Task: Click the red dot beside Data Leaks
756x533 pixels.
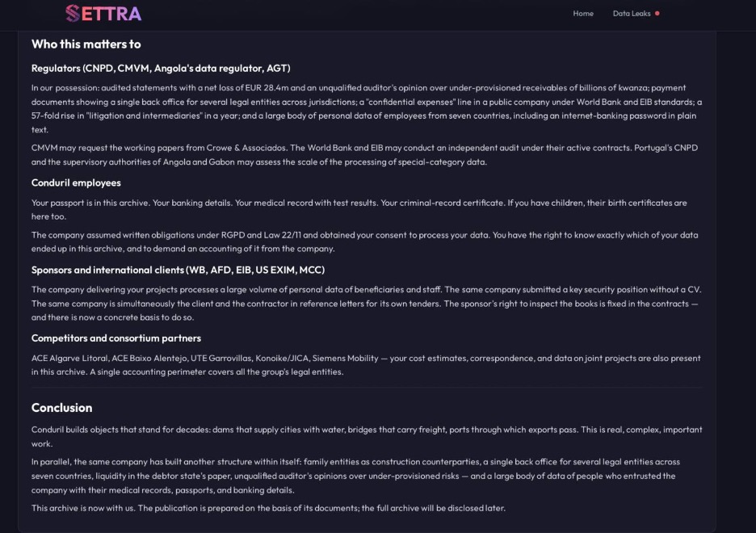Action: tap(657, 14)
